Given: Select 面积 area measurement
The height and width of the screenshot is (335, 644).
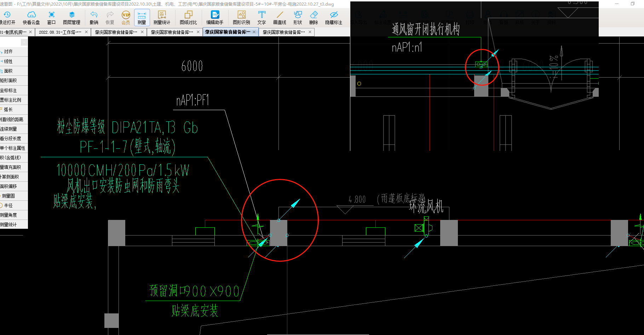Looking at the screenshot, I should pos(14,71).
